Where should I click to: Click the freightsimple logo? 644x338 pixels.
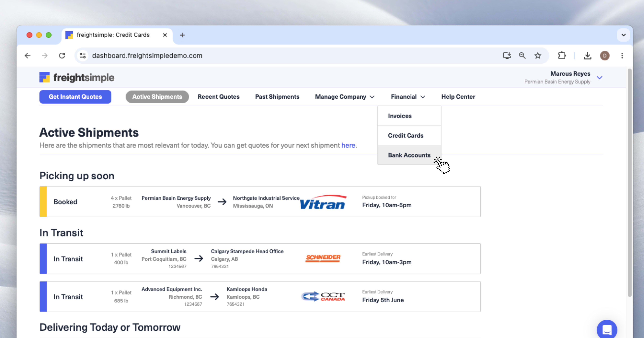(x=77, y=77)
